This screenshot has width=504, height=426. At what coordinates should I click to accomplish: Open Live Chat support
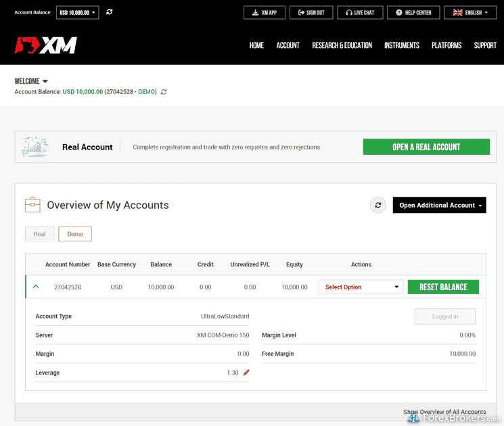pyautogui.click(x=360, y=12)
